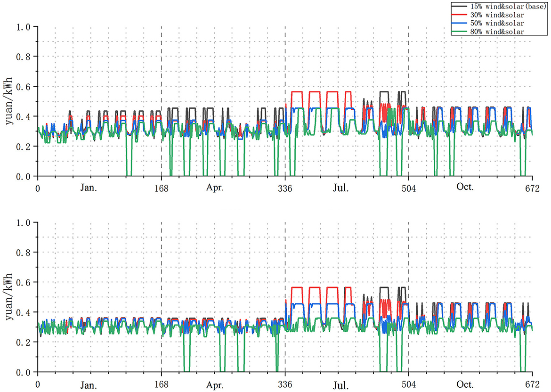Click the "1.0" y-axis tick on the top chart
Screen dimensions: 551x392
click(24, 27)
